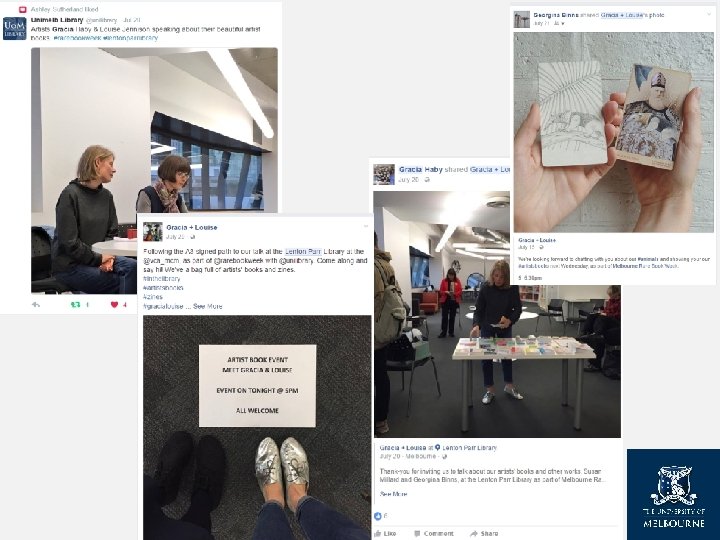This screenshot has height=540, width=720.
Task: Open the Artist Book Event sign photo
Action: pyautogui.click(x=257, y=427)
